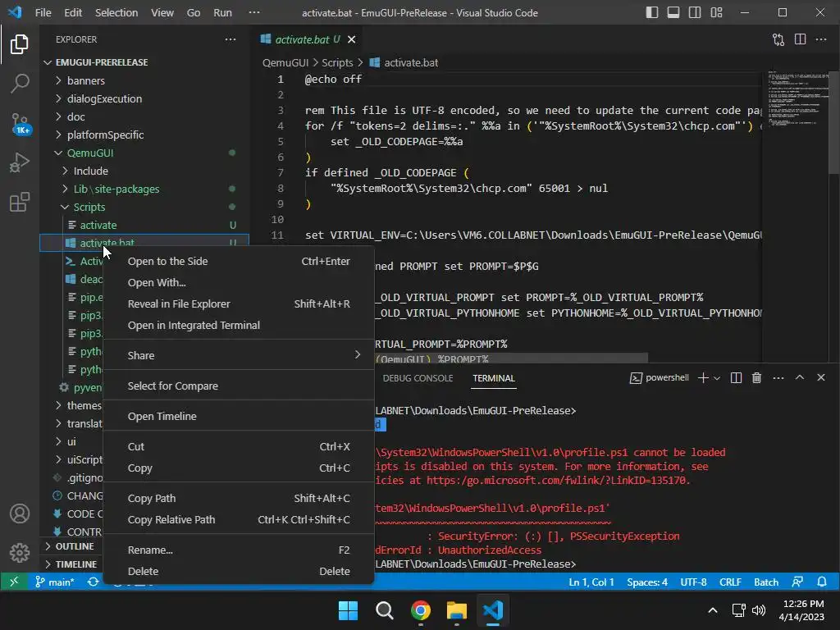Viewport: 840px width, 630px height.
Task: Change indentation via Spaces: 4
Action: 647,582
